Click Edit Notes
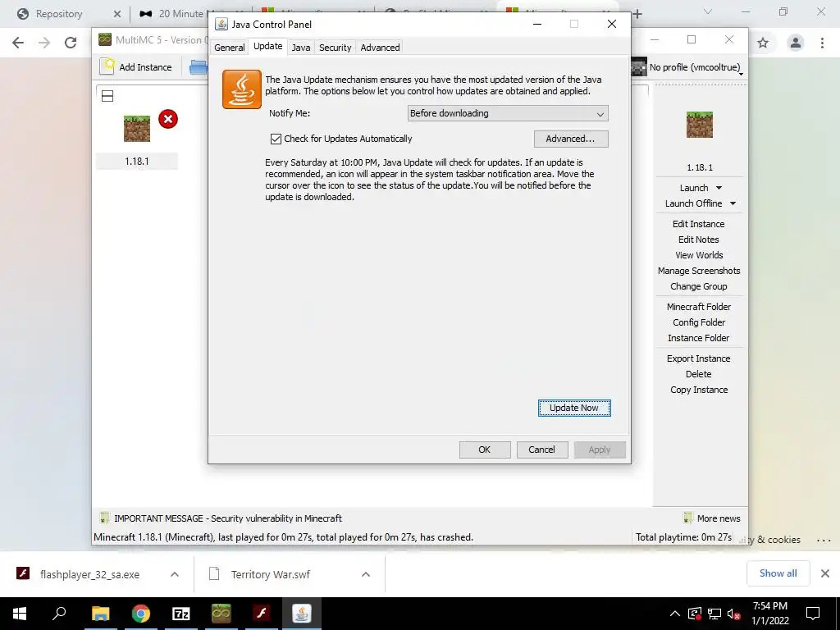 pyautogui.click(x=699, y=240)
